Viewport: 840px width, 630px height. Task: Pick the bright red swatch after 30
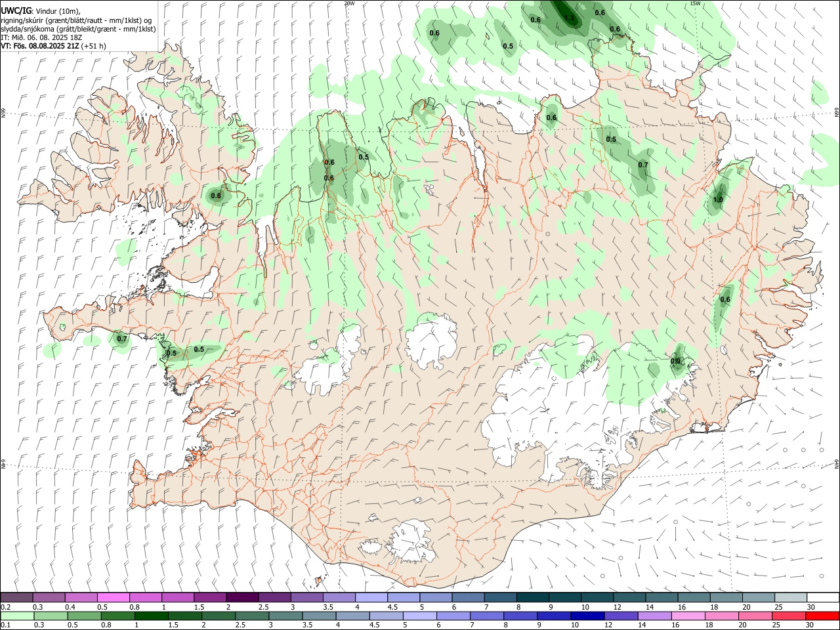tap(823, 616)
